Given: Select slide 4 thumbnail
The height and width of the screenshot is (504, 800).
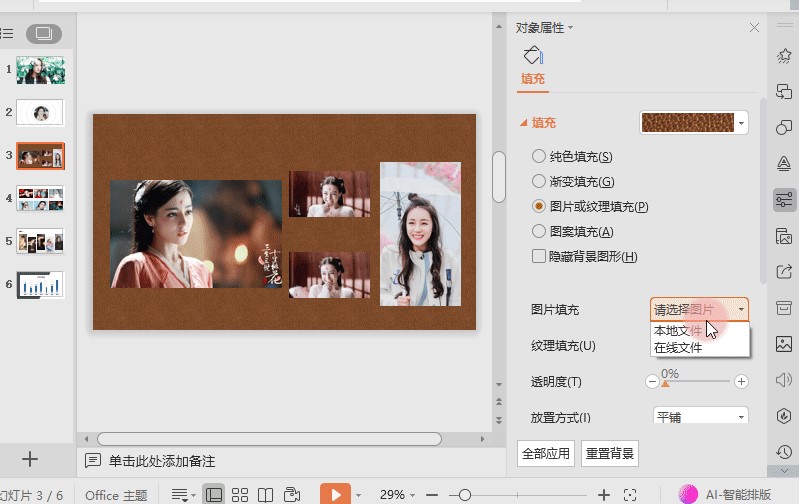Looking at the screenshot, I should click(40, 198).
